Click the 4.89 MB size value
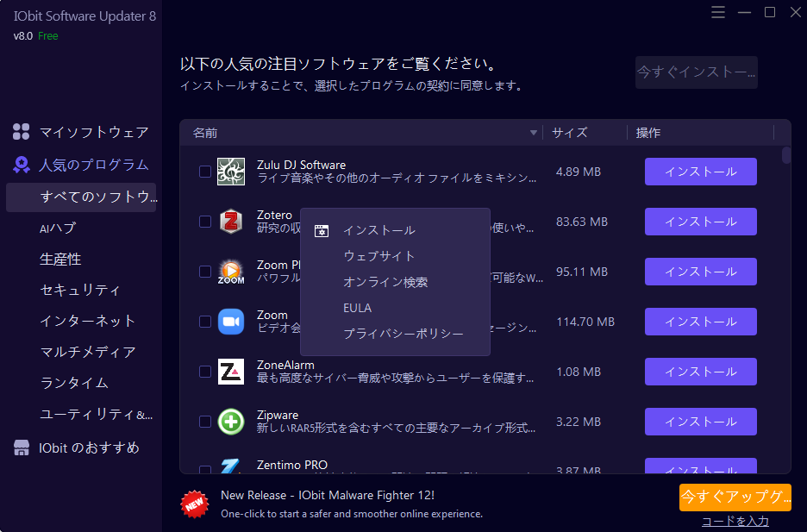 578,172
